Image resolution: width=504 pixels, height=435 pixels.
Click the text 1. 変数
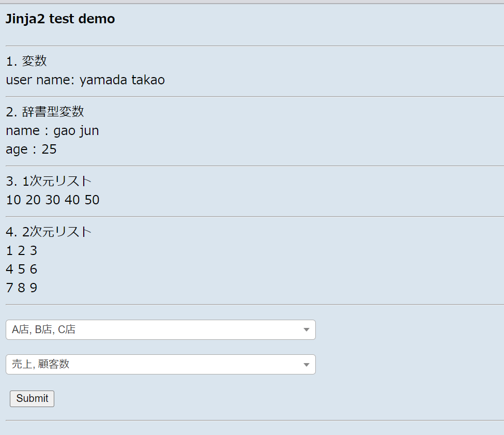[x=26, y=61]
